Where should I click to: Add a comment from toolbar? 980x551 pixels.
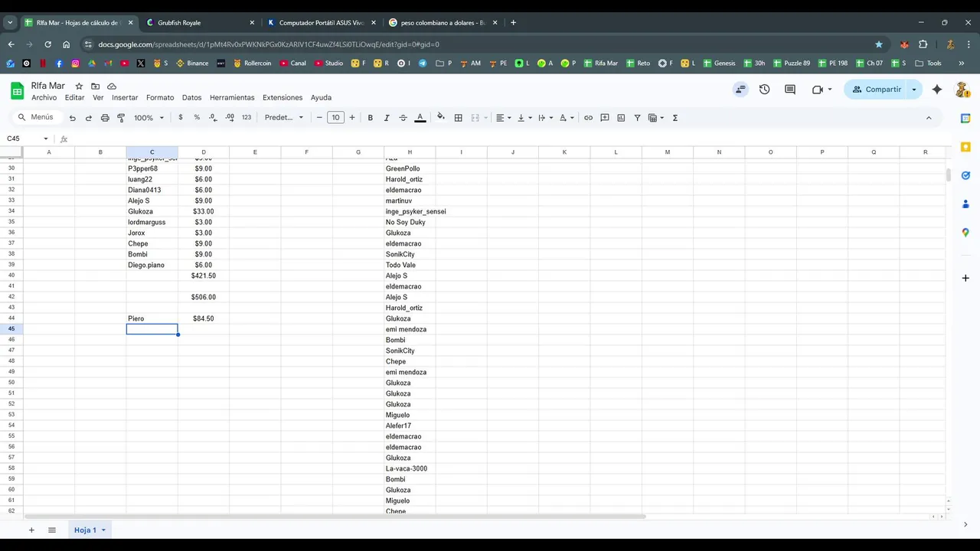(x=605, y=118)
